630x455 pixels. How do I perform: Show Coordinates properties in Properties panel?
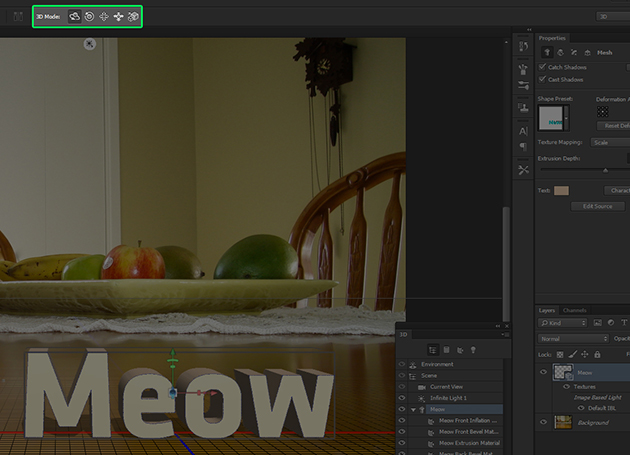587,53
